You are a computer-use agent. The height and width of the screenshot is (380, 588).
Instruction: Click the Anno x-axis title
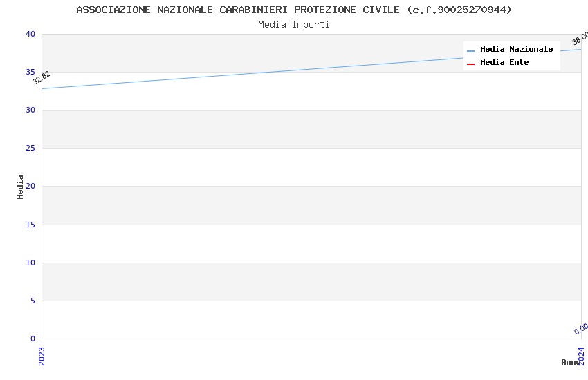pos(570,362)
